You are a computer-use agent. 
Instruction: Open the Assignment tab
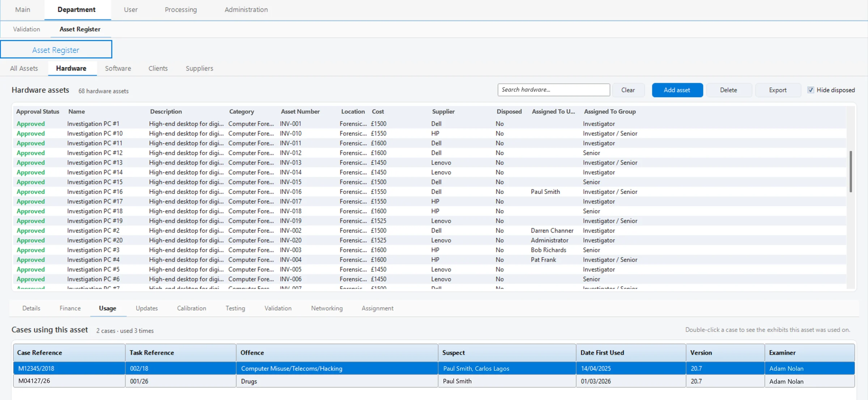click(378, 308)
